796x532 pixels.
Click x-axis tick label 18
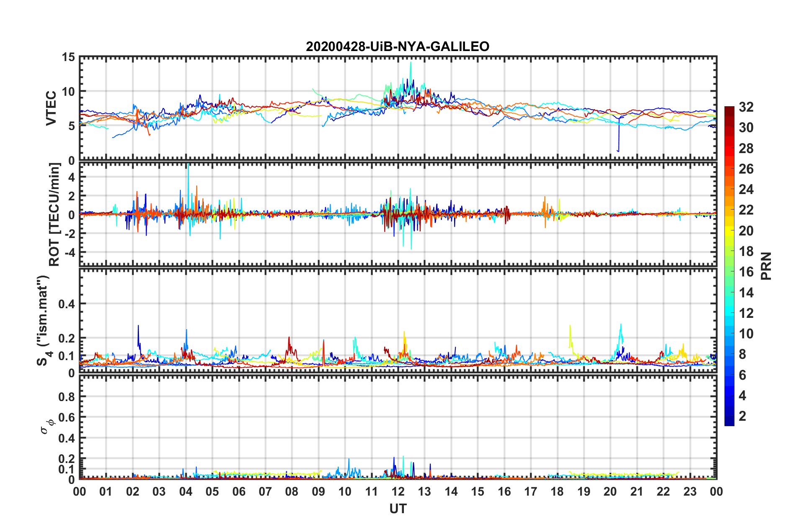(x=557, y=491)
